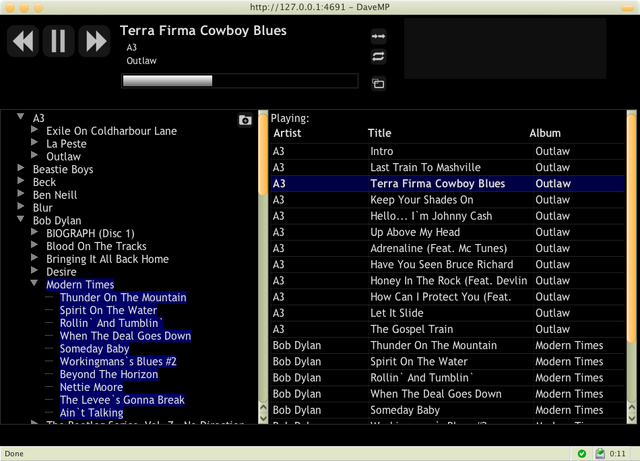
Task: Click Keep Your Shades On in playlist
Action: [448, 200]
